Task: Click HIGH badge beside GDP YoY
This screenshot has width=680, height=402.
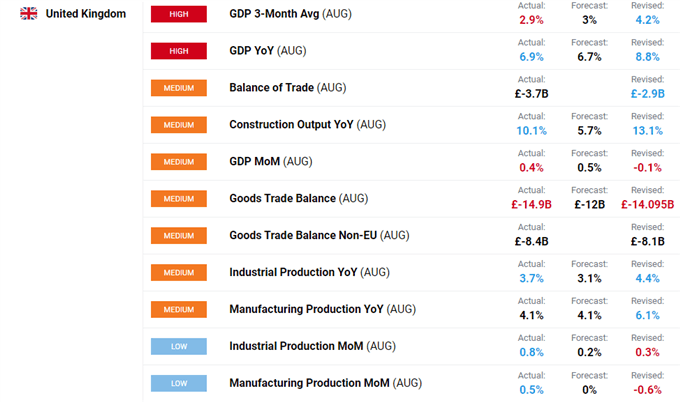Action: point(179,51)
